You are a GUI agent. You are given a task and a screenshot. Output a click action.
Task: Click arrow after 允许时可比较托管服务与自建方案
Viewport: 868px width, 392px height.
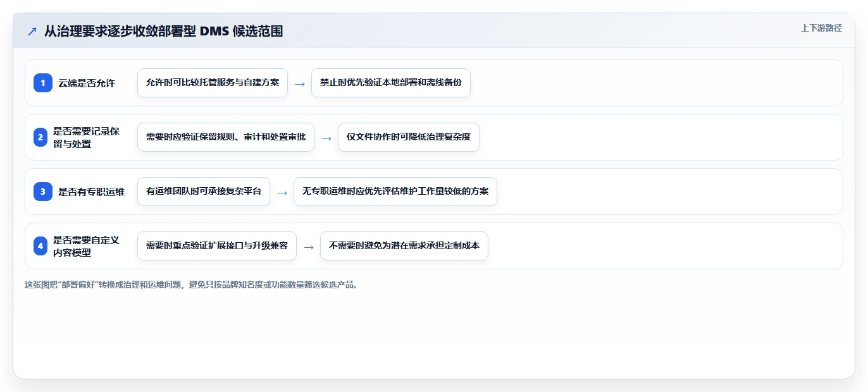coord(300,83)
